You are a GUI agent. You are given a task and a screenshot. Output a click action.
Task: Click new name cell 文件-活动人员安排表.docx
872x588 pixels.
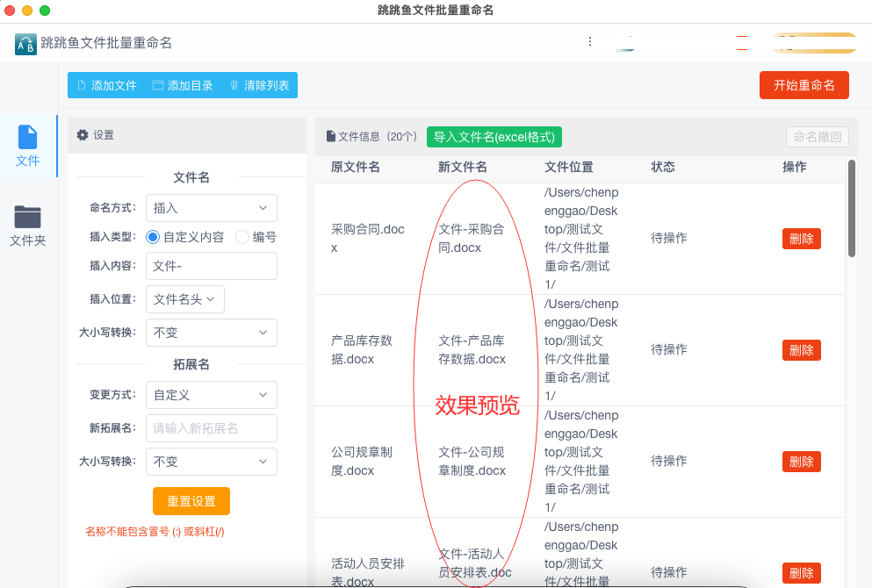coord(475,563)
